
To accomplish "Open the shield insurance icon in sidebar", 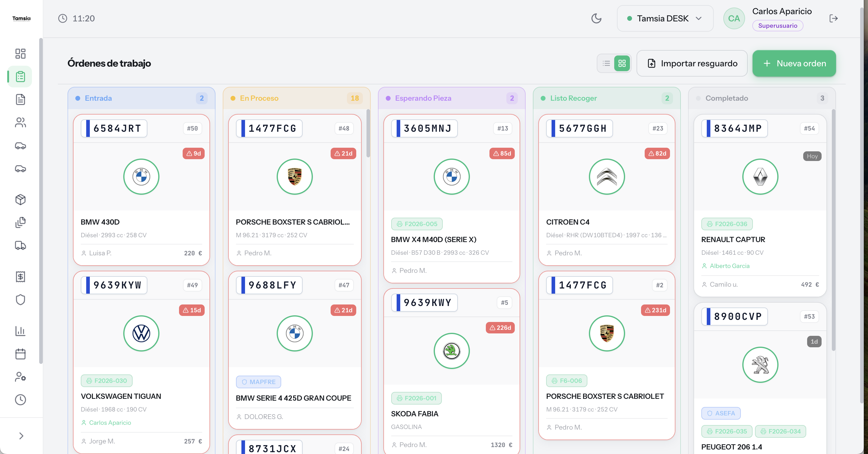I will point(20,300).
